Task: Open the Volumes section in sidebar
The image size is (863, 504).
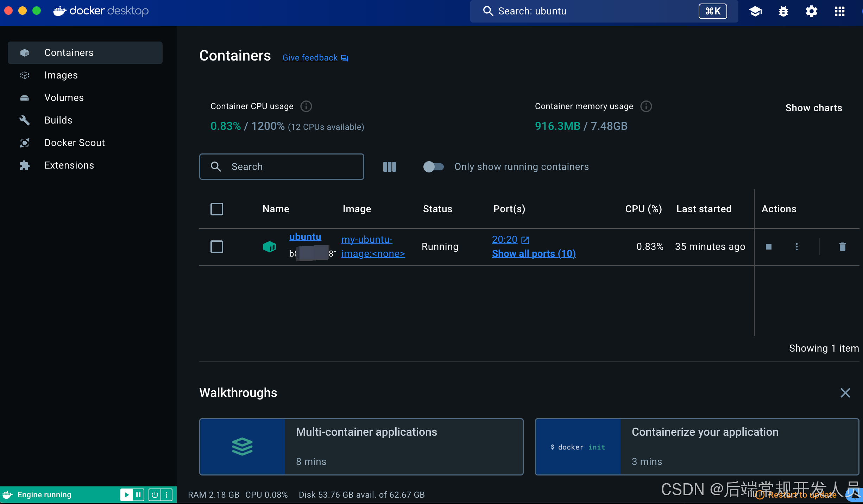Action: point(85,98)
